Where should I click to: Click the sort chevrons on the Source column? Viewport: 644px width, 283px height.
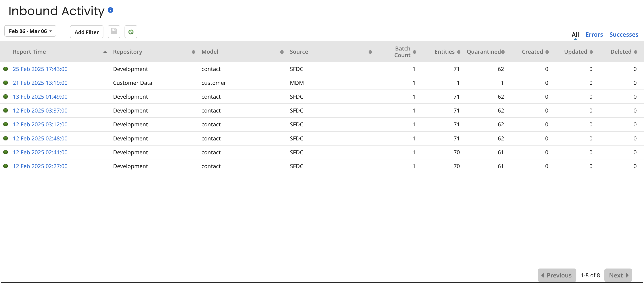(370, 52)
